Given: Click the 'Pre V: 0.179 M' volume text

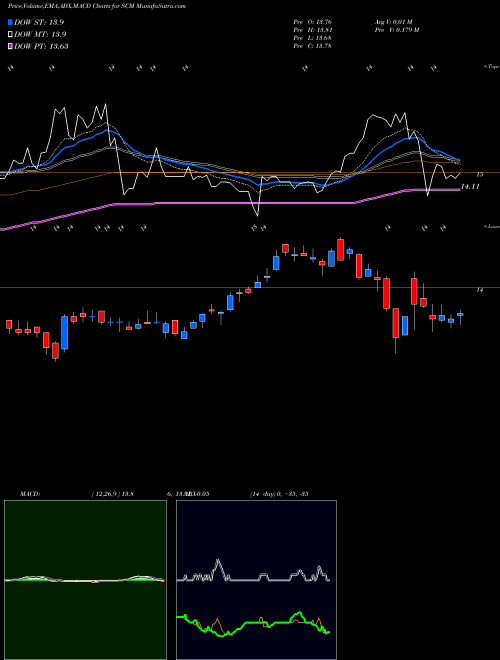Looking at the screenshot, I should pos(396,29).
